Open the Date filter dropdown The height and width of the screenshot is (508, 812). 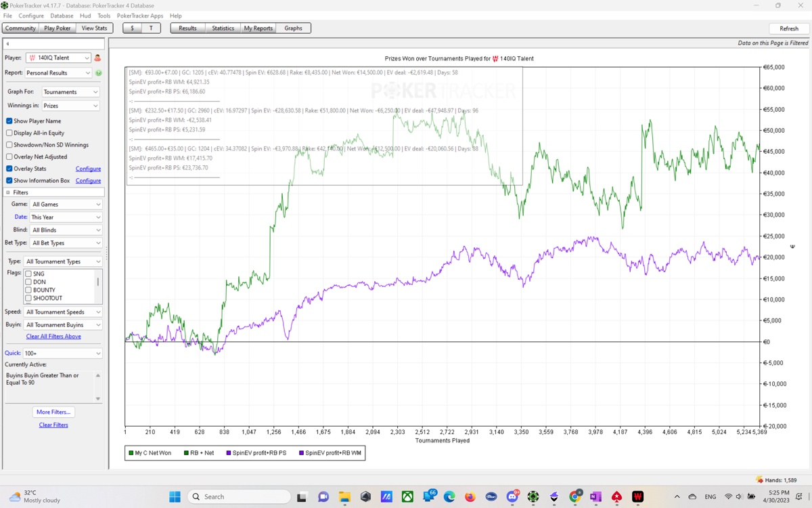pos(66,217)
